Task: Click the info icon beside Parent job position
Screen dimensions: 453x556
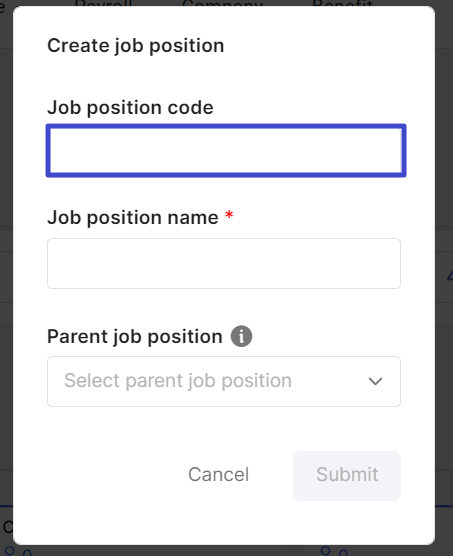Action: click(x=241, y=336)
